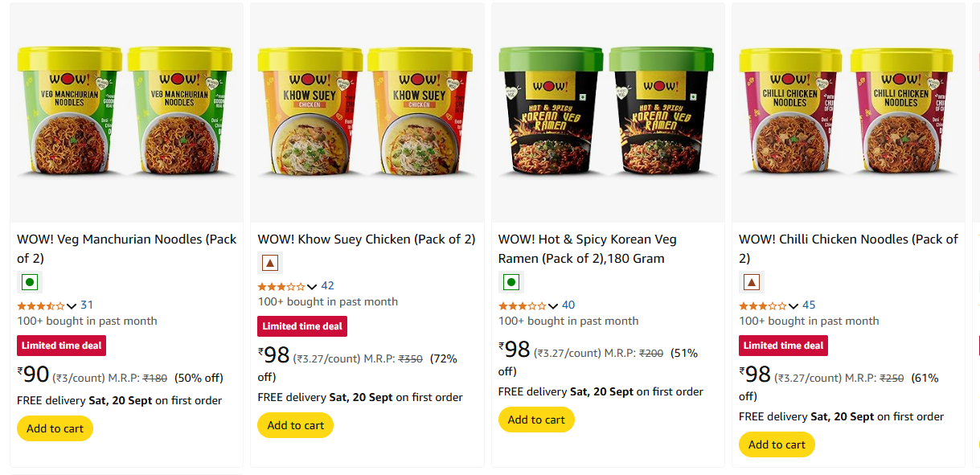This screenshot has height=475, width=980.
Task: Click veg icon under Korean Veg Ramen
Action: click(x=511, y=282)
